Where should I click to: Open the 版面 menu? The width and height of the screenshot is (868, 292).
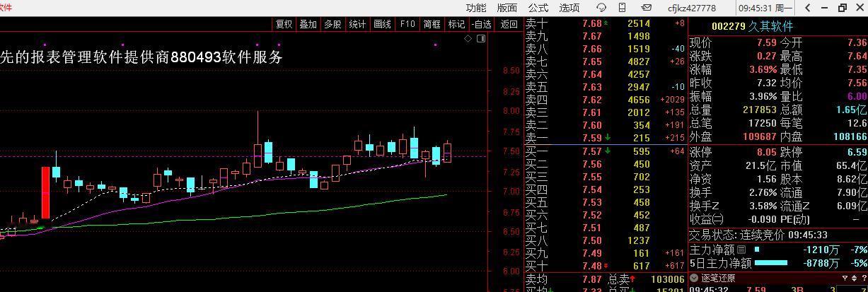507,8
